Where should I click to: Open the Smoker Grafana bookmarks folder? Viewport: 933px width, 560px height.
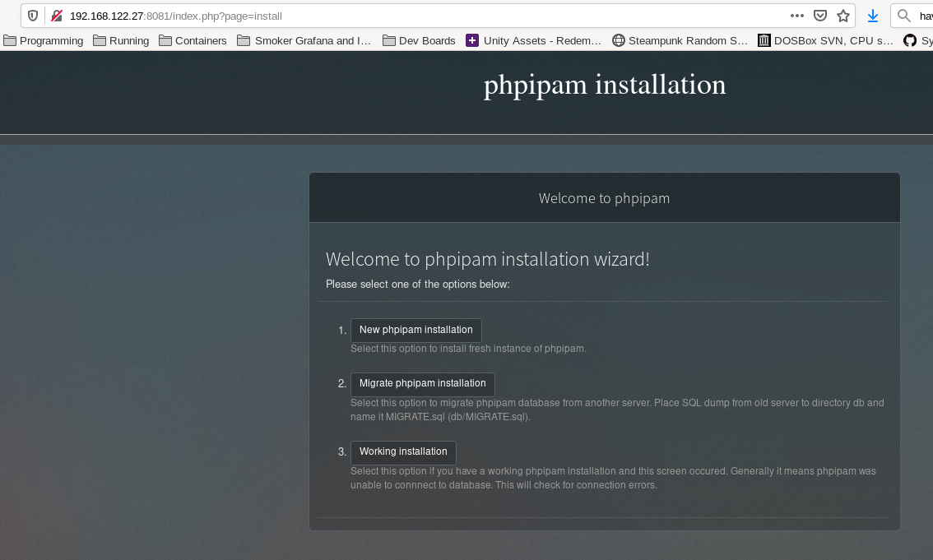point(304,40)
